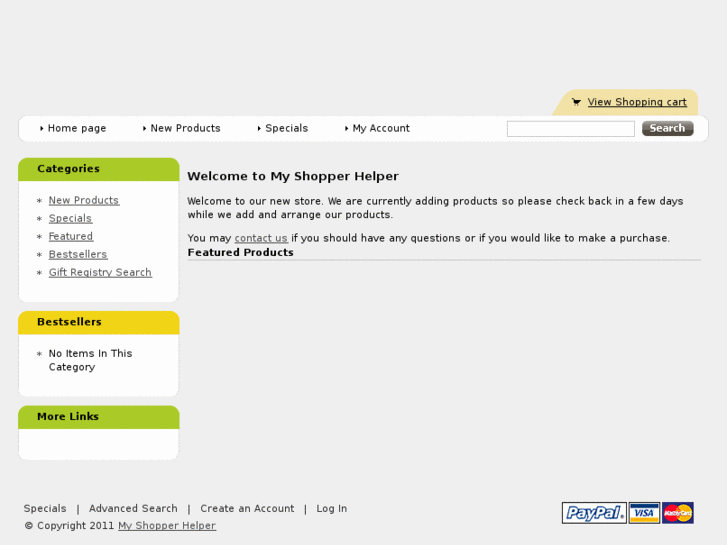727x545 pixels.
Task: Go to Home page in navigation bar
Action: click(x=77, y=128)
